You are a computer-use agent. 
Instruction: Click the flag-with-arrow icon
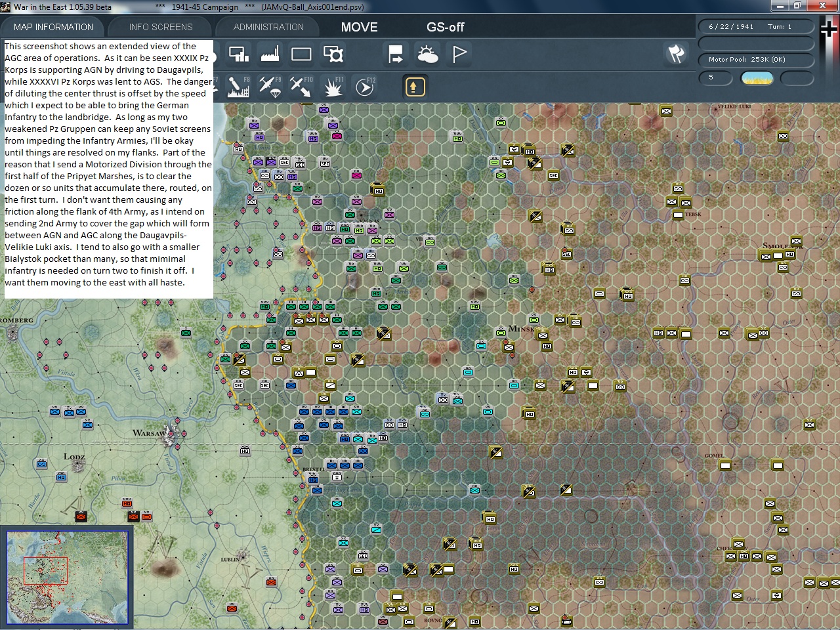(396, 54)
